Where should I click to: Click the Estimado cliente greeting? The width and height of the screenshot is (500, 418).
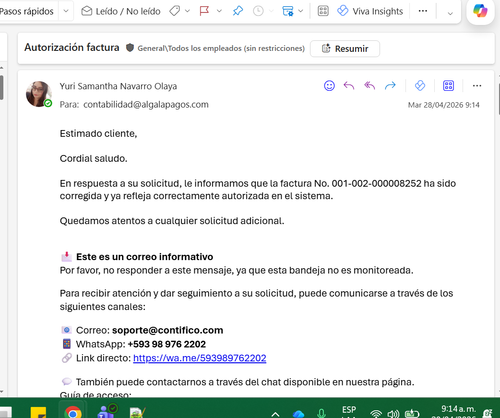click(98, 134)
